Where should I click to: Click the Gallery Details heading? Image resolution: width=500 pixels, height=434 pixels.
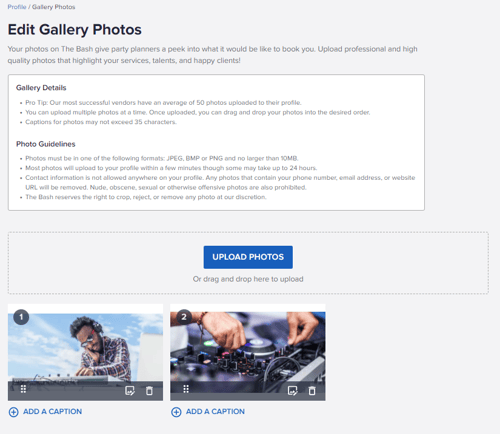click(x=41, y=88)
